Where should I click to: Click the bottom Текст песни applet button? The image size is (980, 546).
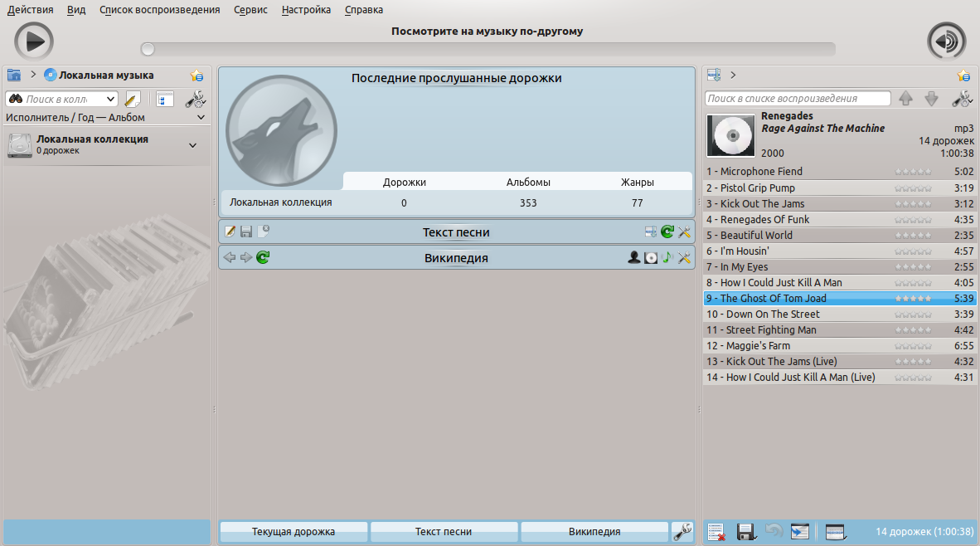[x=444, y=532]
